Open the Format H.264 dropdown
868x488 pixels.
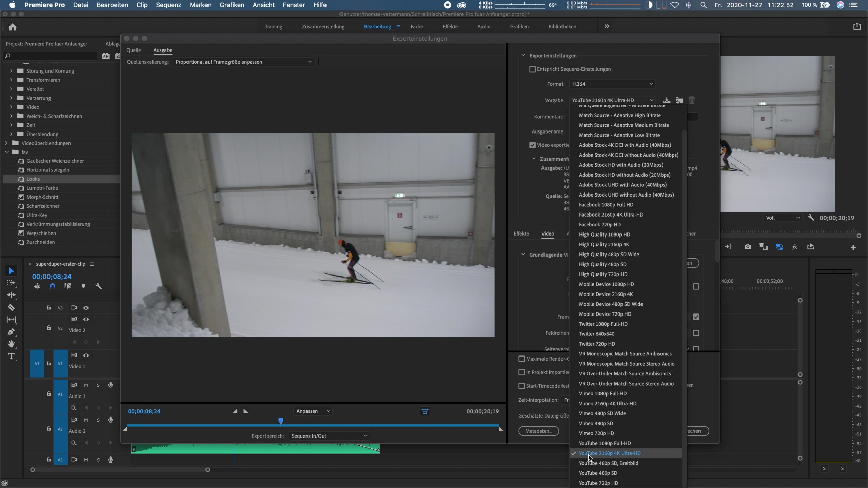click(x=612, y=84)
